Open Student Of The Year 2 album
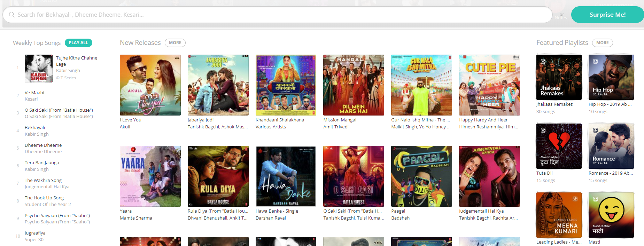Image resolution: width=644 pixels, height=246 pixels. (x=48, y=205)
